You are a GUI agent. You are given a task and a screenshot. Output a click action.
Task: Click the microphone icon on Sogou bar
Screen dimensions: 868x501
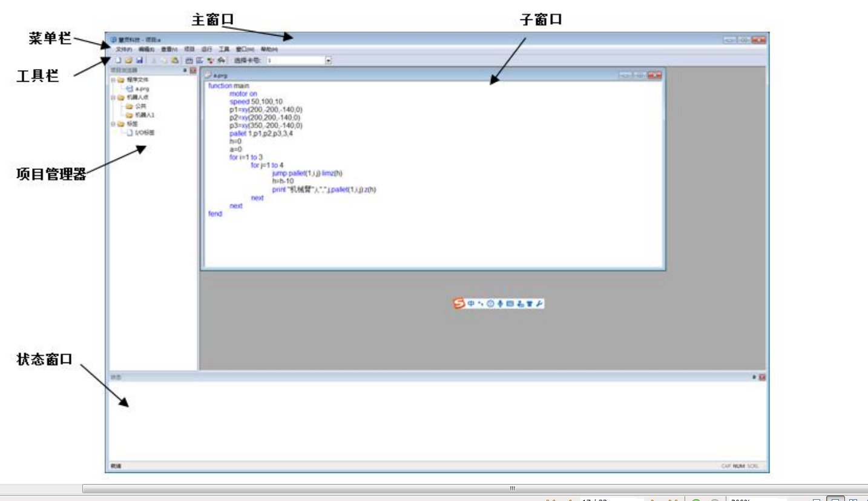(x=501, y=304)
